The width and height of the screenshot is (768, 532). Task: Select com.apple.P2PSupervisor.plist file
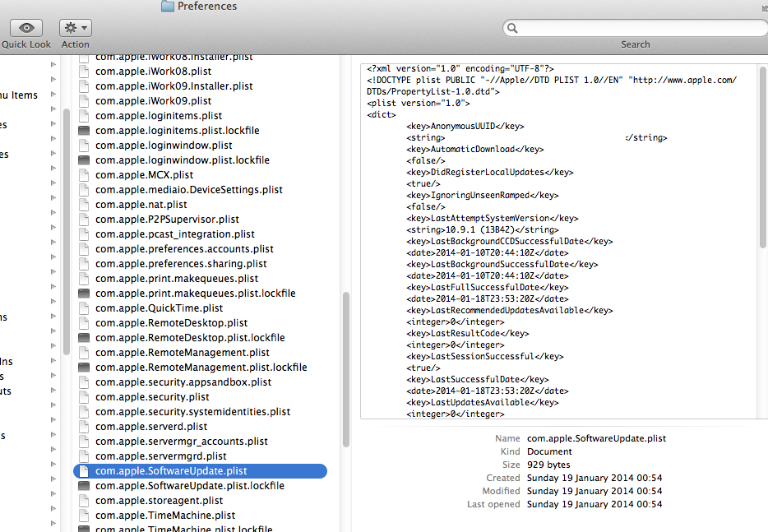[167, 219]
